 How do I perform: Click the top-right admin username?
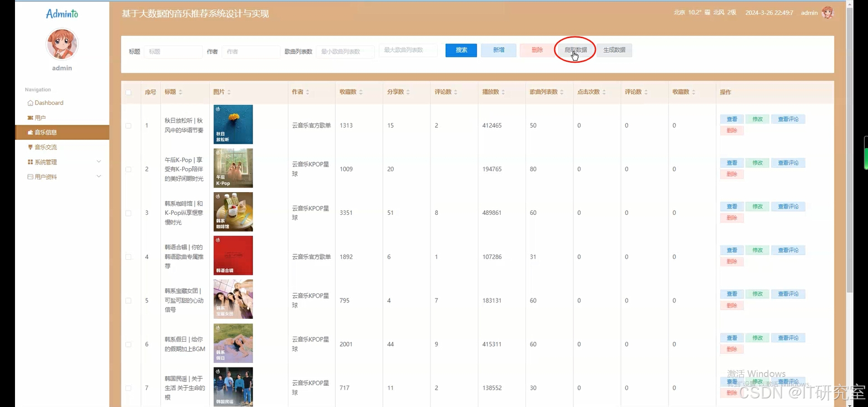(809, 13)
